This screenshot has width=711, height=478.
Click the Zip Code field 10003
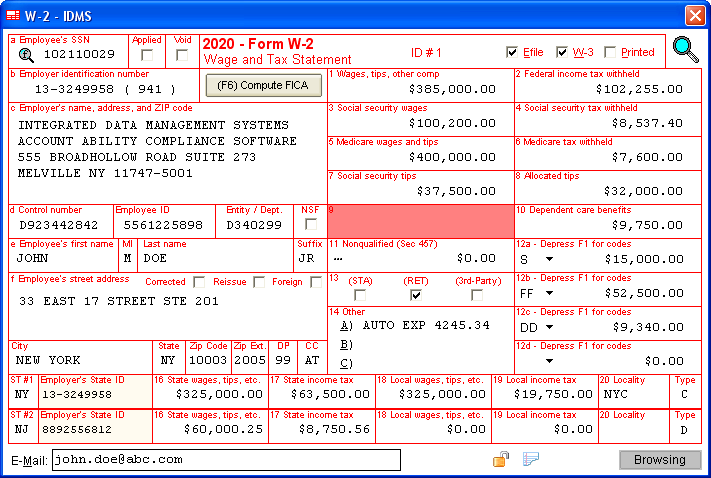(x=208, y=361)
